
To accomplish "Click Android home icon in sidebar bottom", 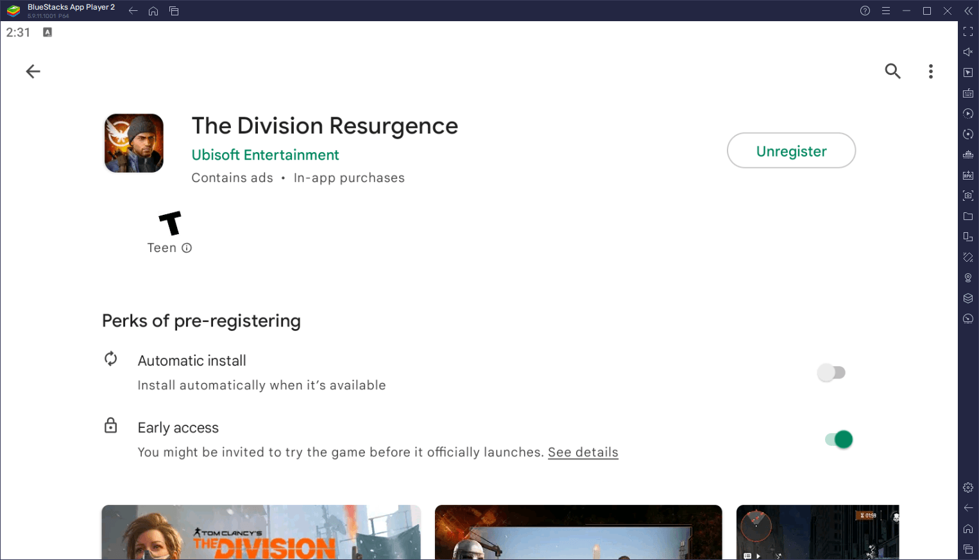I will point(968,529).
